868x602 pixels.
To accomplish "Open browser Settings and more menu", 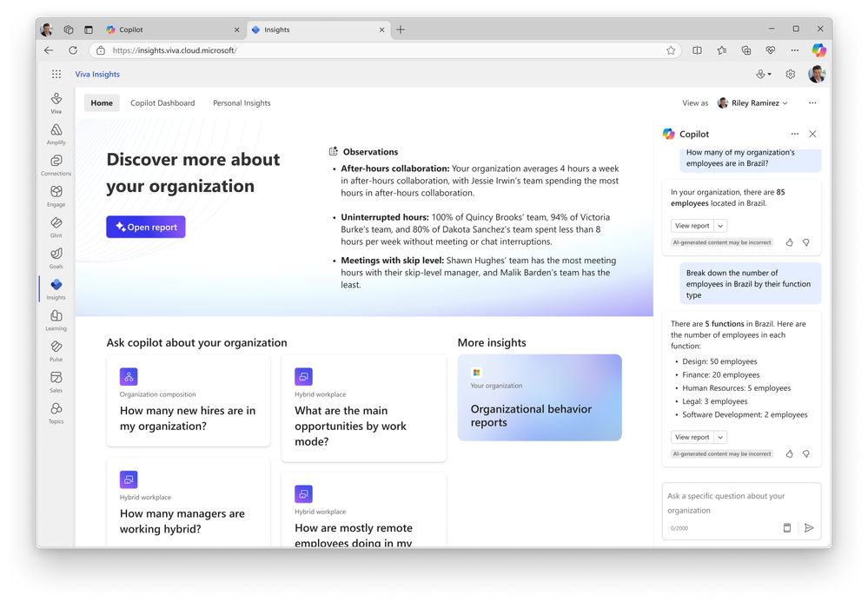I will pos(794,50).
